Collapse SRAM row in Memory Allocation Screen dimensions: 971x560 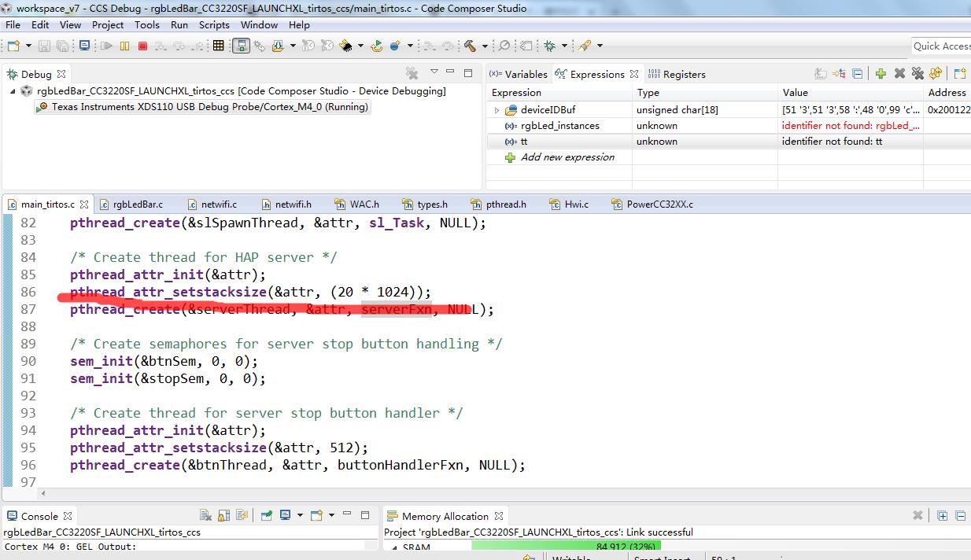pos(395,547)
